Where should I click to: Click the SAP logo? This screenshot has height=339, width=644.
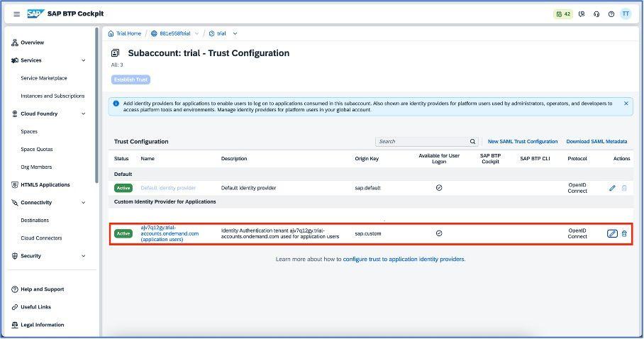[x=35, y=13]
